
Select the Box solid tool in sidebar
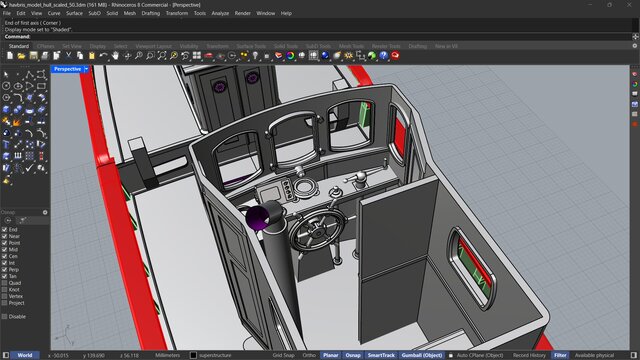[6, 109]
